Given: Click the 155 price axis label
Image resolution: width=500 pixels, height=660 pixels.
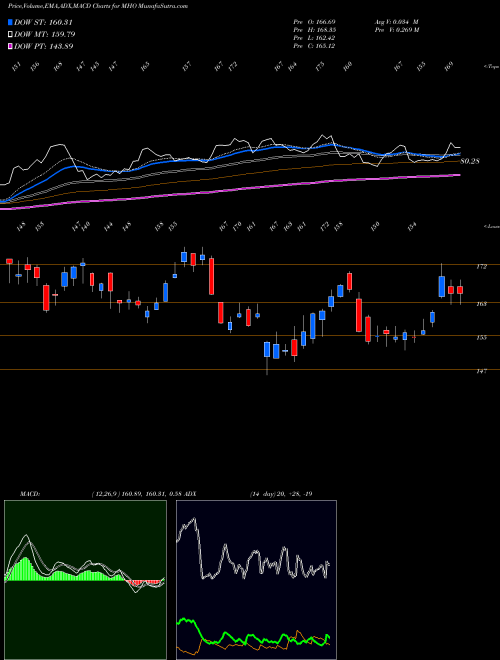Looking at the screenshot, I should pyautogui.click(x=482, y=337).
